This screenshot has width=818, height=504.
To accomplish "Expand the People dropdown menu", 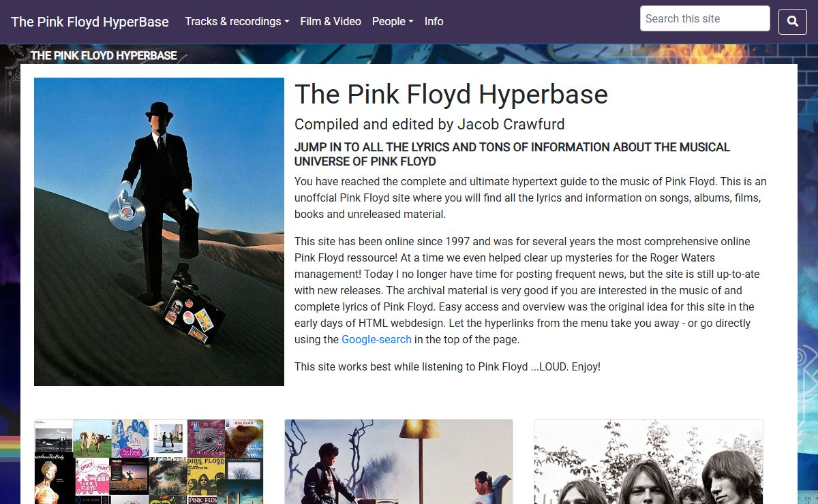I will click(x=393, y=21).
